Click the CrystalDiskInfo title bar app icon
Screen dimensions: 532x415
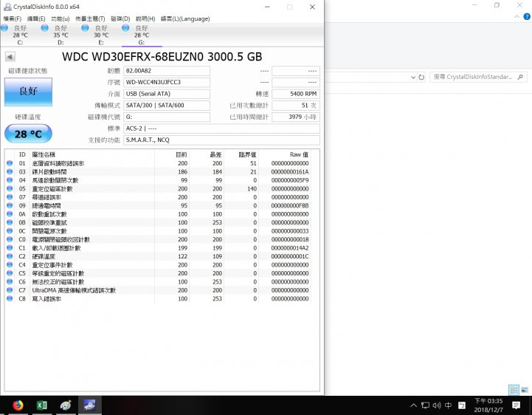pyautogui.click(x=7, y=7)
